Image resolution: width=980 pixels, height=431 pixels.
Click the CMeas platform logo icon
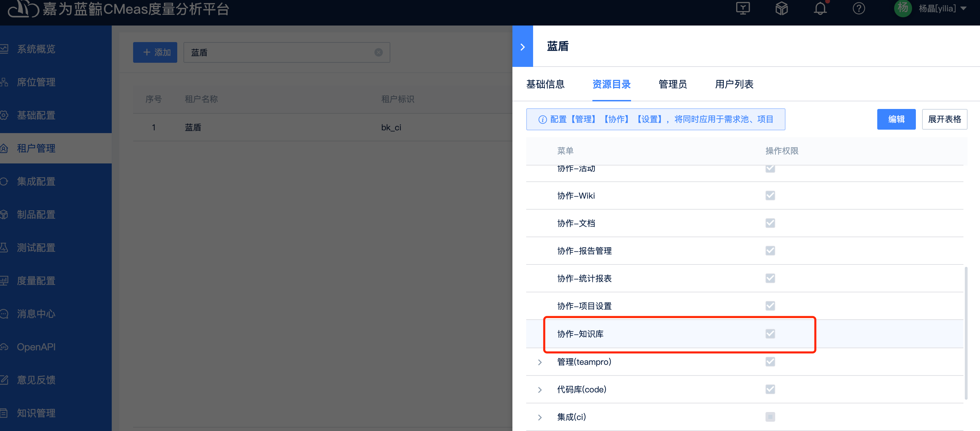(23, 8)
